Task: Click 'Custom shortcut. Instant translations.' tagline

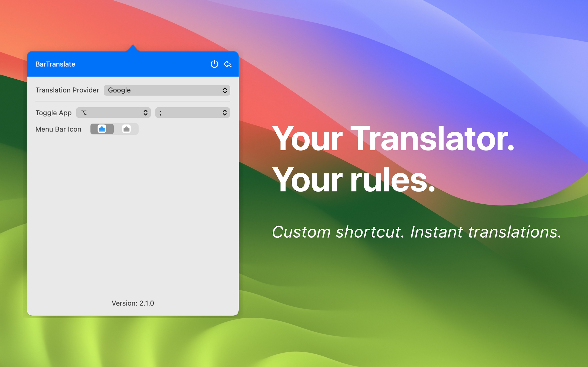Action: click(x=416, y=232)
